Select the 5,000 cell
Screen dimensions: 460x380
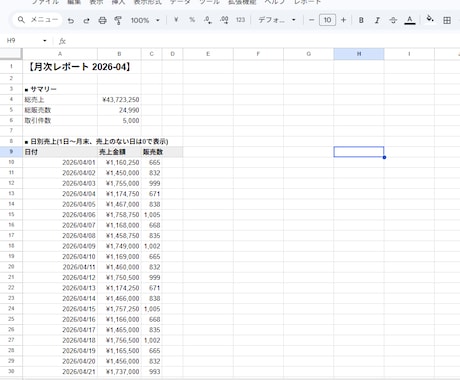coord(119,120)
